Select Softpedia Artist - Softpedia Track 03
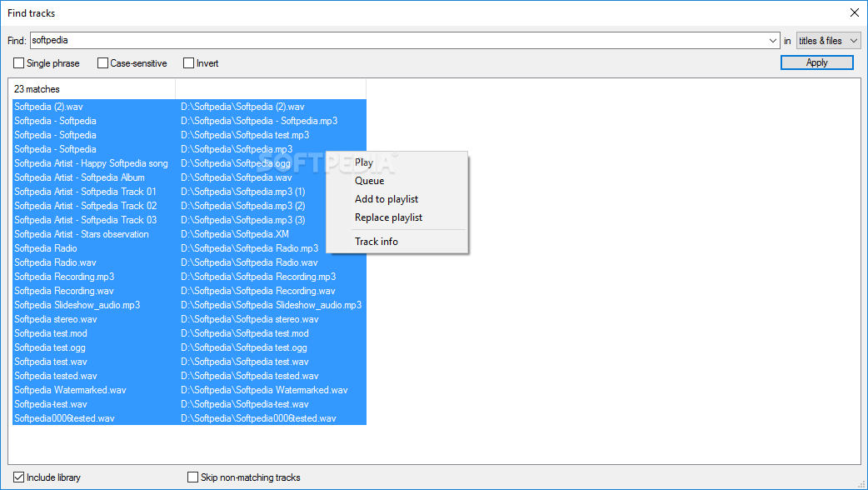868x490 pixels. 85,220
